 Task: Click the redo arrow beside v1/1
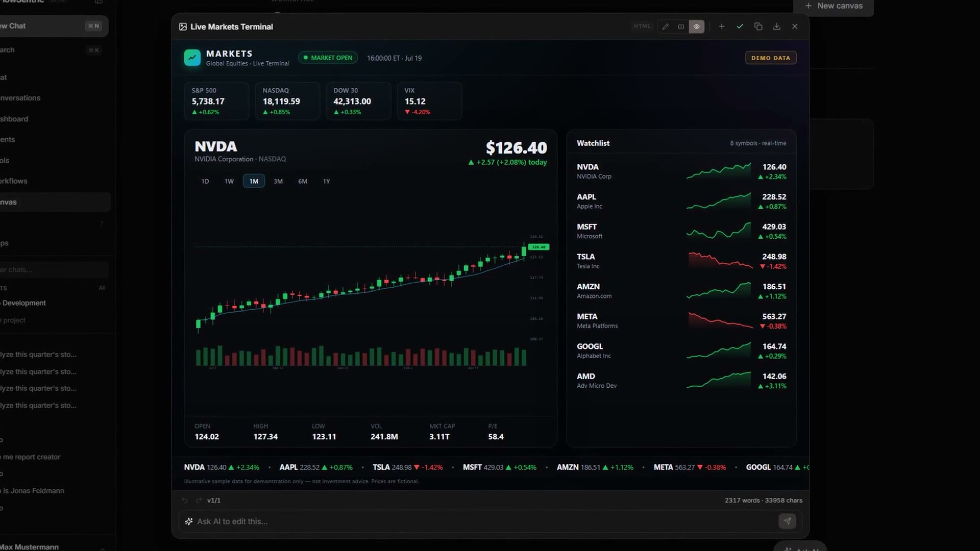[199, 500]
